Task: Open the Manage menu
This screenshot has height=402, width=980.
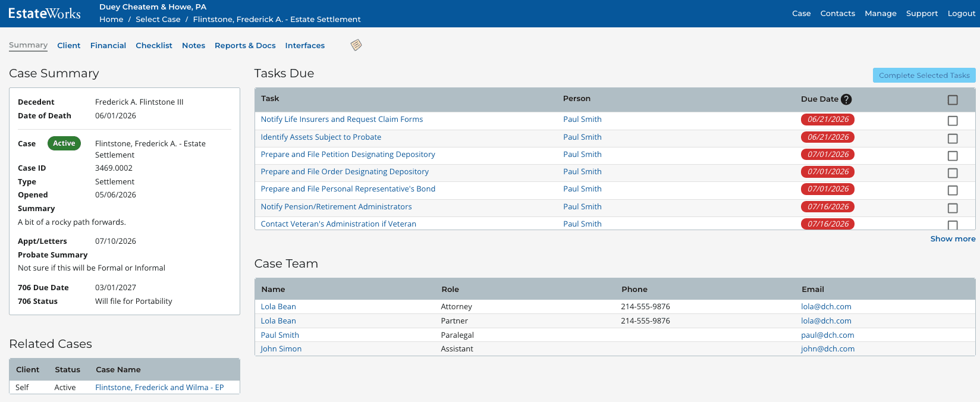Action: [x=881, y=13]
